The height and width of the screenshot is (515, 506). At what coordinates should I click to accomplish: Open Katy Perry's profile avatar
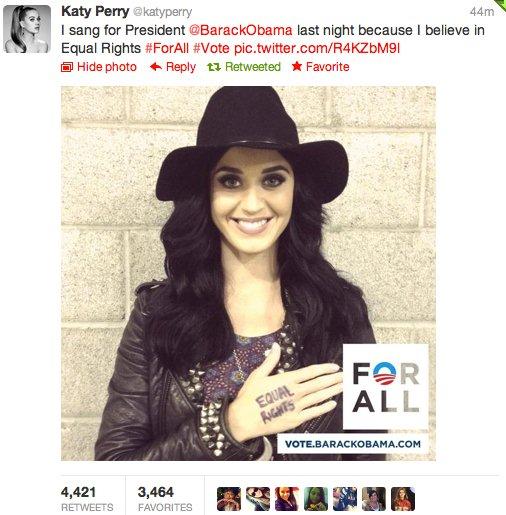coord(27,29)
